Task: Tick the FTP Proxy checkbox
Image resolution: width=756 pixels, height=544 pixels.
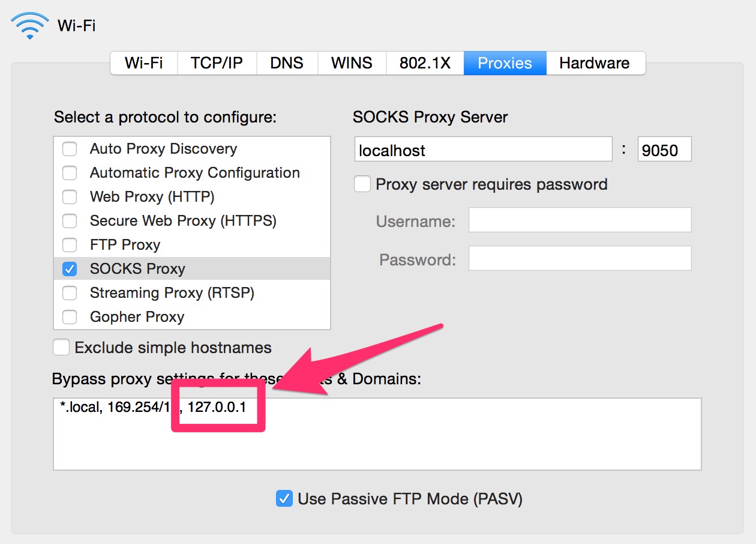Action: coord(70,245)
